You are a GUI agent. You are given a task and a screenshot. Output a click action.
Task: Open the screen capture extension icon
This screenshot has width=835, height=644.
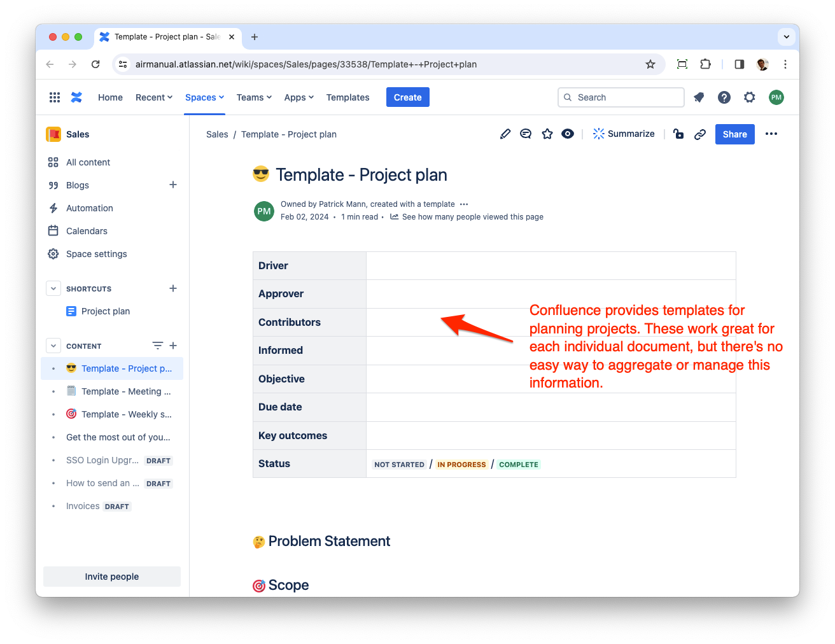682,64
